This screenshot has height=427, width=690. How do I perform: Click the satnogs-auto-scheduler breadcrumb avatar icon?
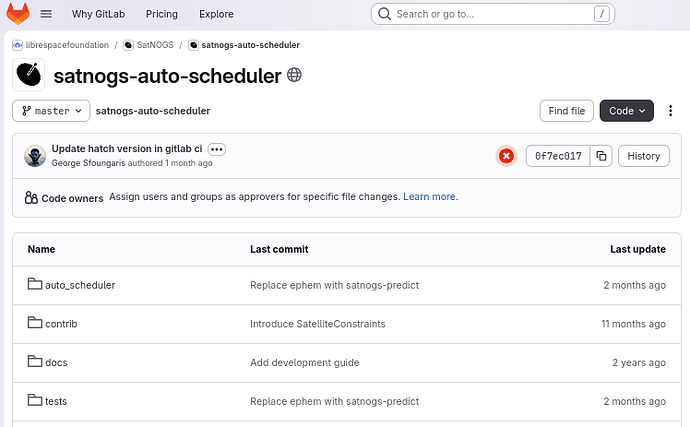[x=193, y=45]
